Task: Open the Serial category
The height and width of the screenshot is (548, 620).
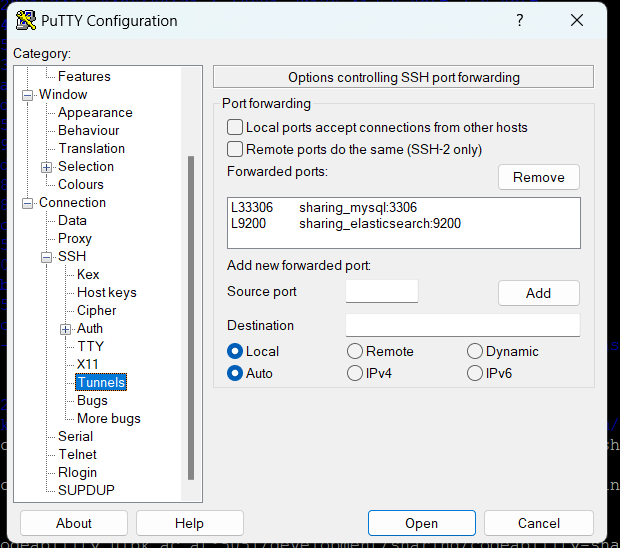Action: click(75, 436)
